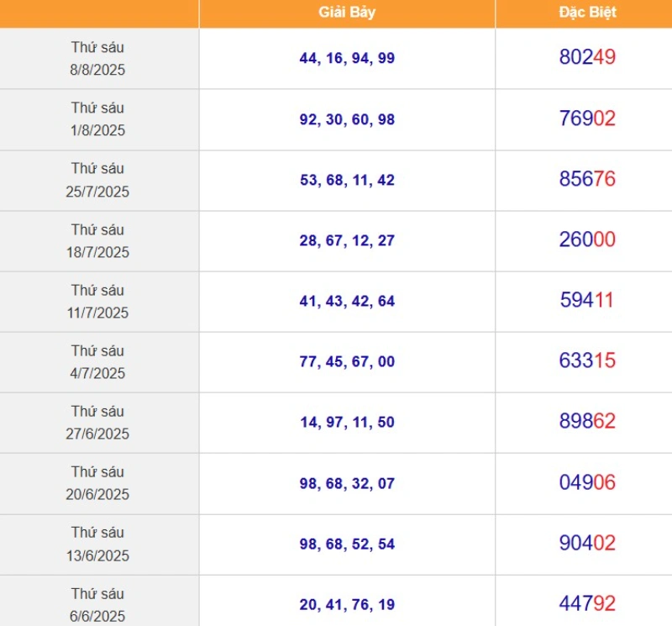Click the special prize number 04906
The width and height of the screenshot is (672, 626).
587,482
